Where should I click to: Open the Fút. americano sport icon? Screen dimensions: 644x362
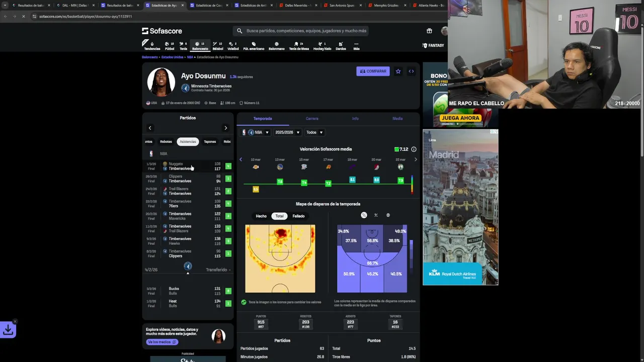[254, 46]
